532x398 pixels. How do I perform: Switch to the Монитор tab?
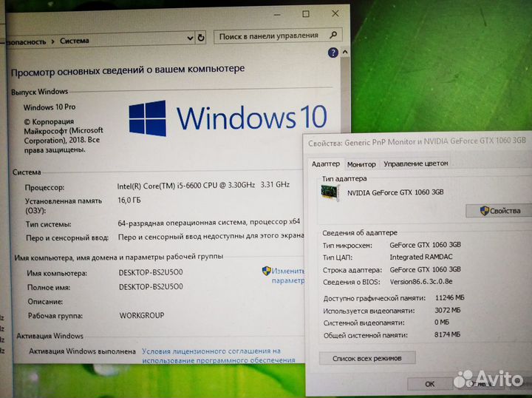click(361, 164)
